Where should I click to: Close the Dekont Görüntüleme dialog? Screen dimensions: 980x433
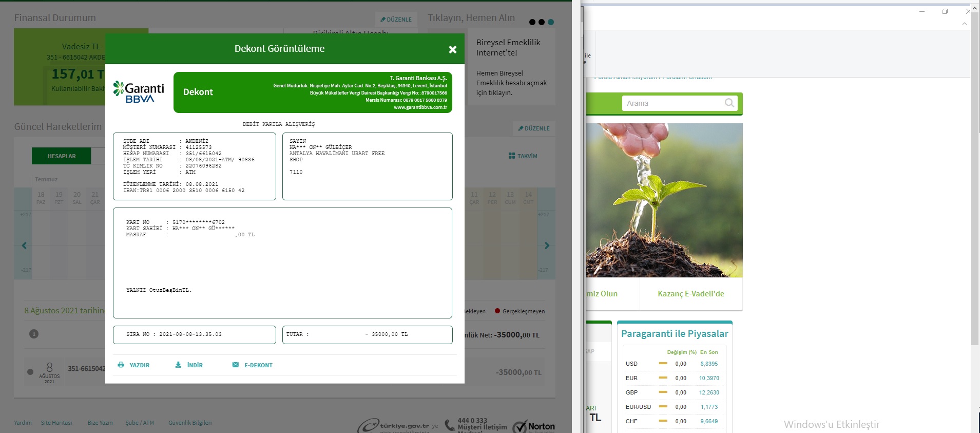[452, 49]
